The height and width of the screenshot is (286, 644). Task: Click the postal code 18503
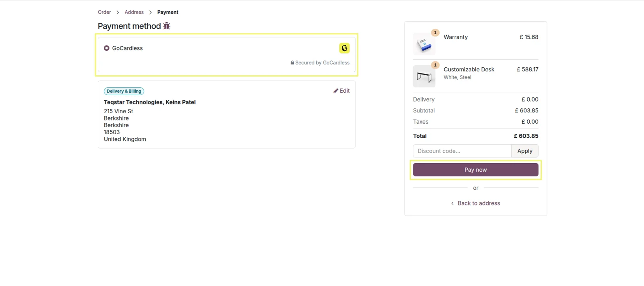pos(111,132)
